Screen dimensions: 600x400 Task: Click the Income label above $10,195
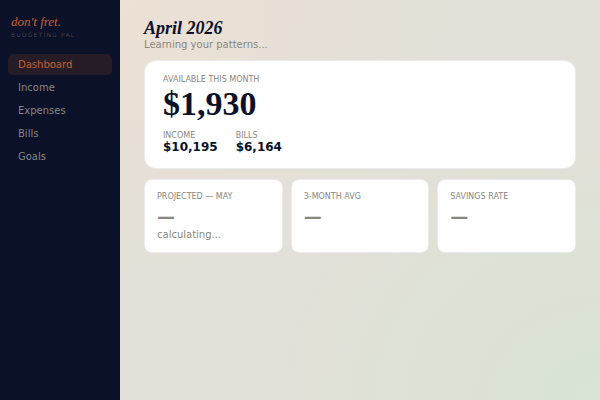tap(179, 135)
